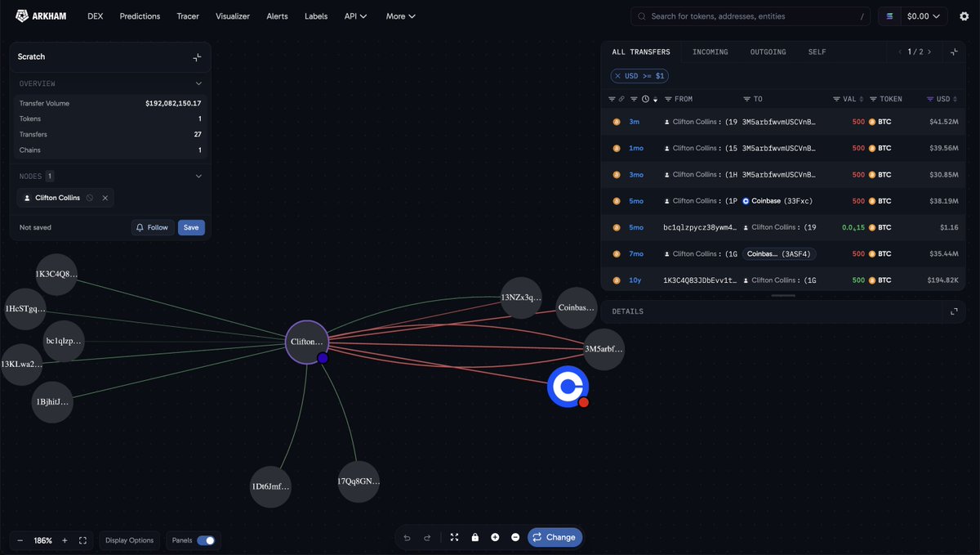Image resolution: width=980 pixels, height=555 pixels.
Task: Open the More dropdown menu
Action: (401, 16)
